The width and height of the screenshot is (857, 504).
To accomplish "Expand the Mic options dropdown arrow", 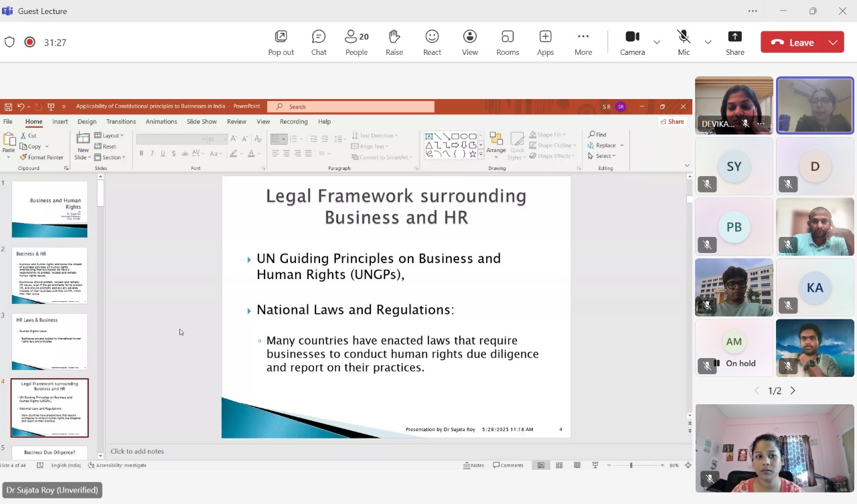I will (708, 42).
